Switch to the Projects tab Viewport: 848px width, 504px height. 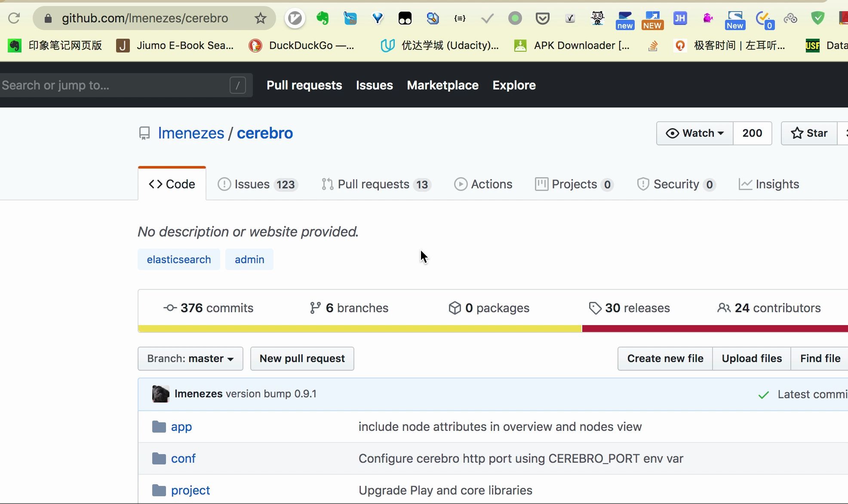(574, 184)
